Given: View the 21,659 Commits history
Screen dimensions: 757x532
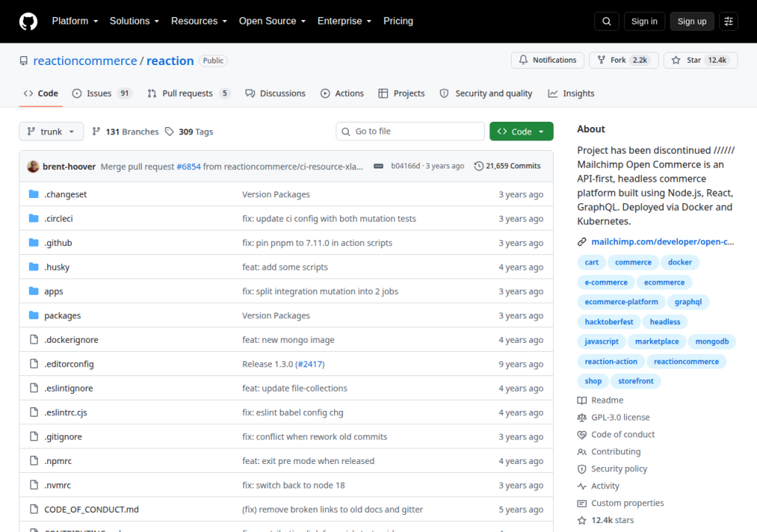Looking at the screenshot, I should point(507,166).
